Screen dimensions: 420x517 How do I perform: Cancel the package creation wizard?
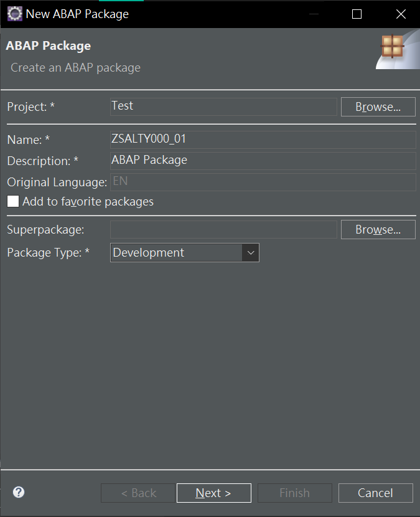pos(375,493)
